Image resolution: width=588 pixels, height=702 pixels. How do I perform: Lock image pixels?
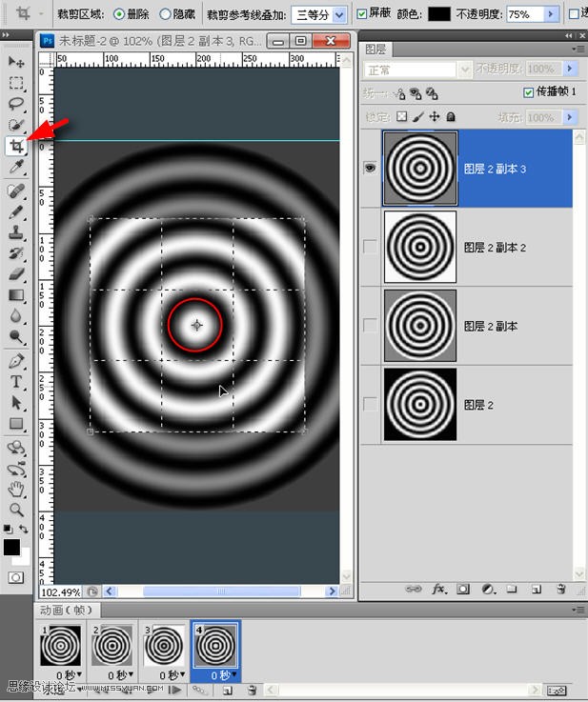418,117
